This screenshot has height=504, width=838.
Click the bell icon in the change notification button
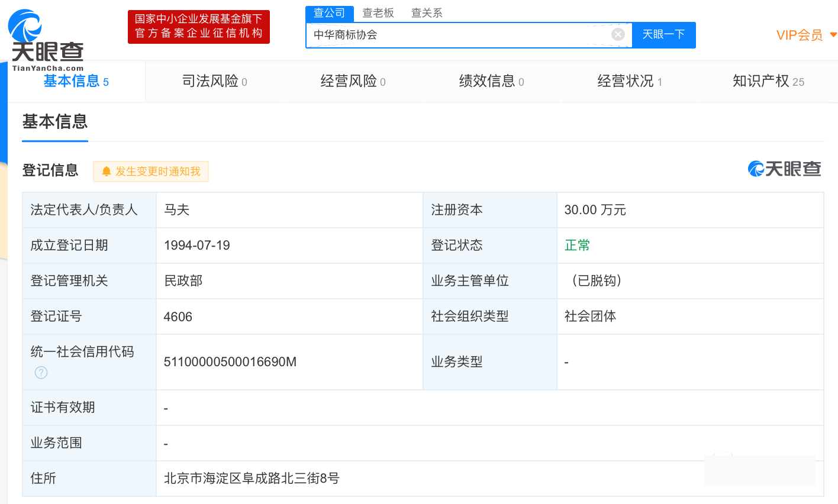tap(105, 171)
